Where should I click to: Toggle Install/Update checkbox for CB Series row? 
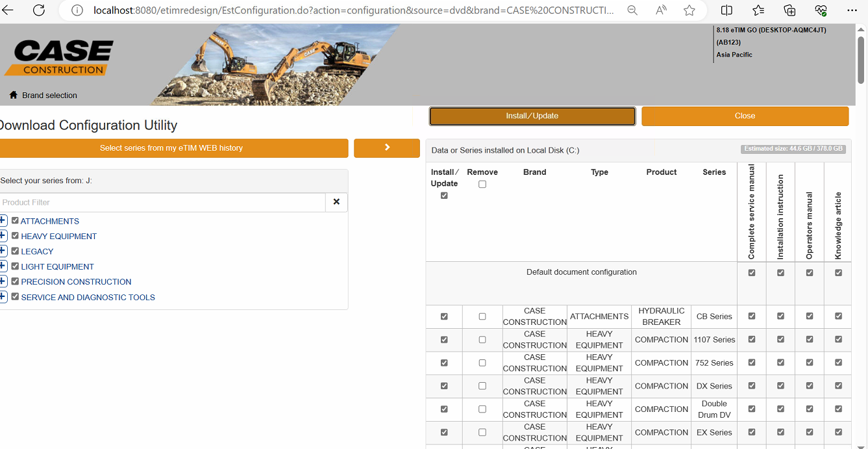tap(444, 316)
